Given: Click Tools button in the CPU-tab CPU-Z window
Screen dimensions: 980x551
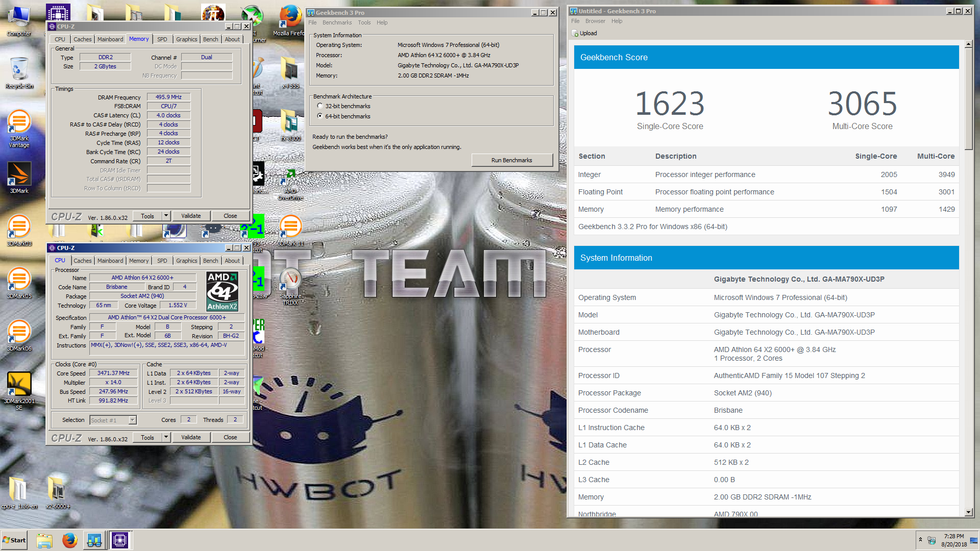Looking at the screenshot, I should (x=148, y=437).
